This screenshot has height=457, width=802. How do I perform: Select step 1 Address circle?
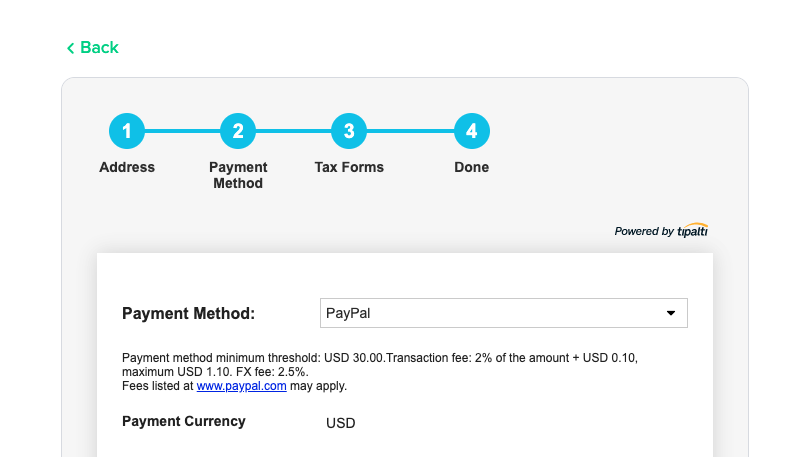[x=127, y=131]
